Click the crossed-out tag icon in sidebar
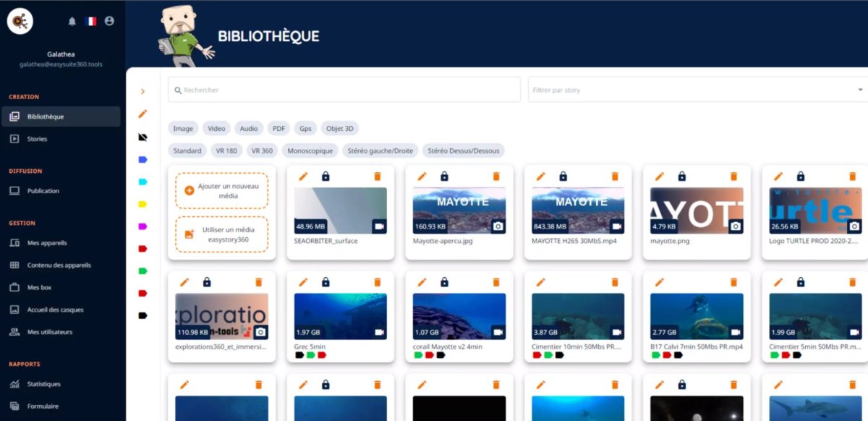 point(142,137)
